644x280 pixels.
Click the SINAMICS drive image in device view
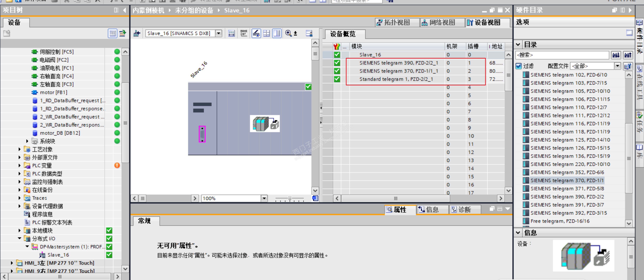click(265, 124)
